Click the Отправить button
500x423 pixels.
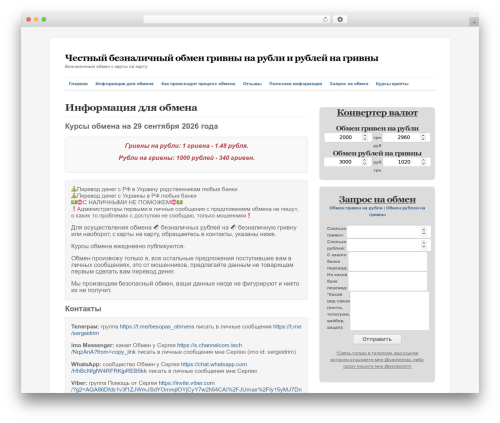tap(377, 339)
